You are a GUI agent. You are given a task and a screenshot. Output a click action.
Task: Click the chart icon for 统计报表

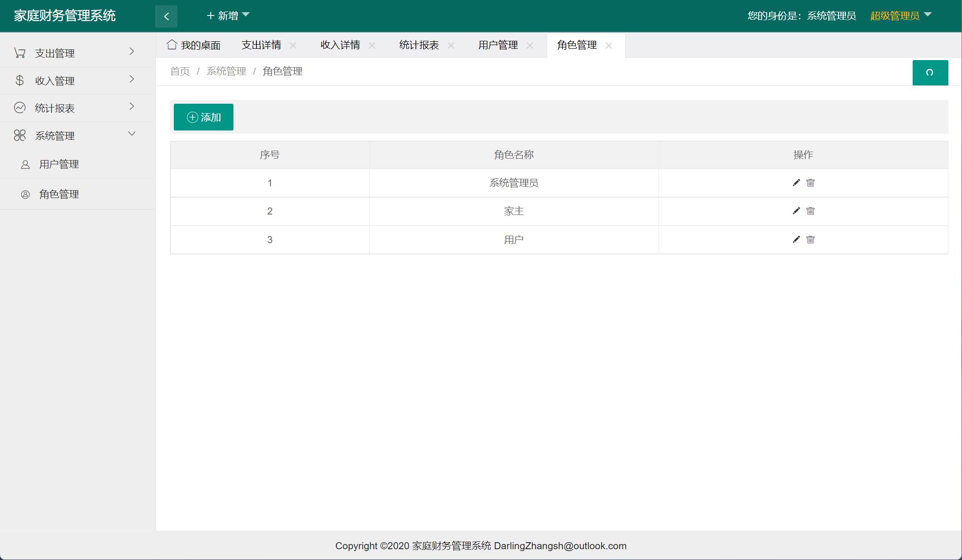click(x=20, y=107)
